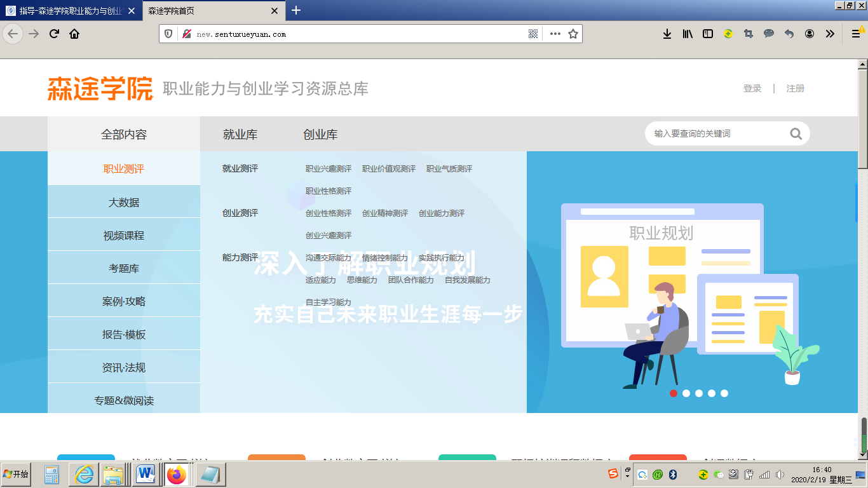This screenshot has width=868, height=488.
Task: Click the search magnifier icon
Action: (x=796, y=133)
